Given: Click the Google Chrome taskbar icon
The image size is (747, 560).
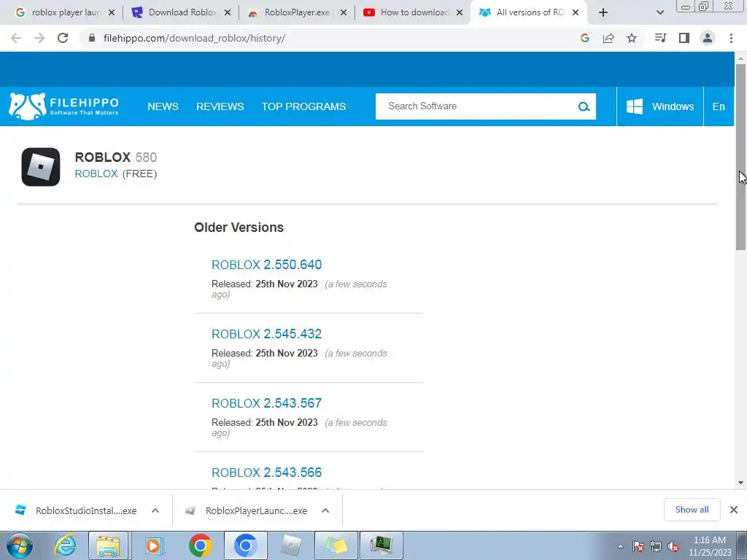Looking at the screenshot, I should 200,545.
